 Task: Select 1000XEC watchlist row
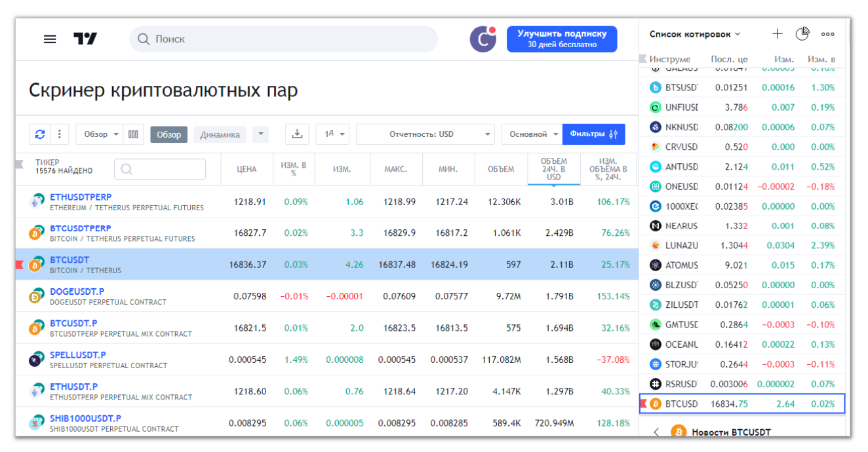[742, 206]
